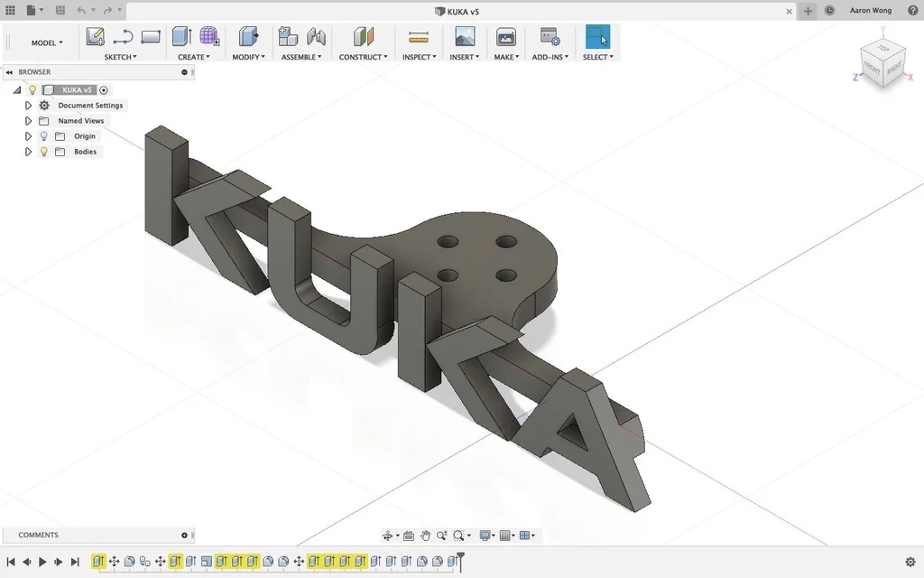Image resolution: width=924 pixels, height=578 pixels.
Task: Choose the Extrude tool in Create
Action: pyautogui.click(x=181, y=36)
